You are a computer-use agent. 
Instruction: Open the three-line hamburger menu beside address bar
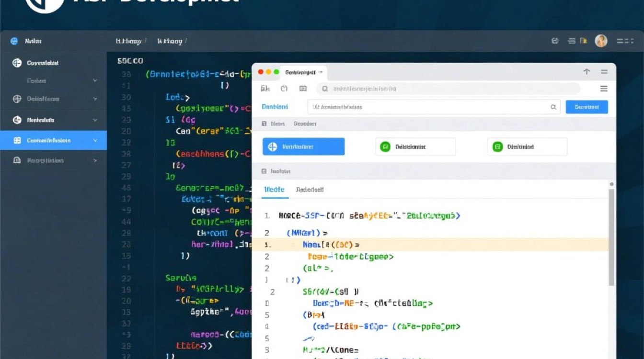604,89
